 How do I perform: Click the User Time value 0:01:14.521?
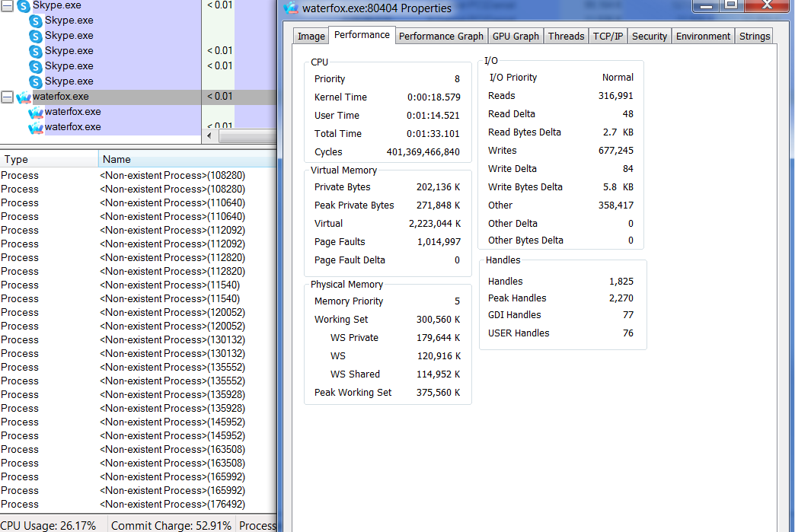tap(433, 116)
